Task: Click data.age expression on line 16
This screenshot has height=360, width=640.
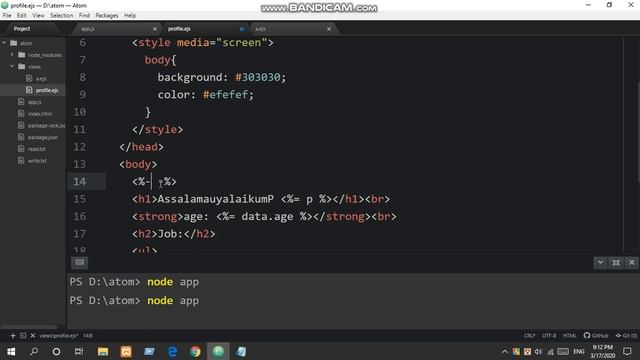Action: (267, 216)
